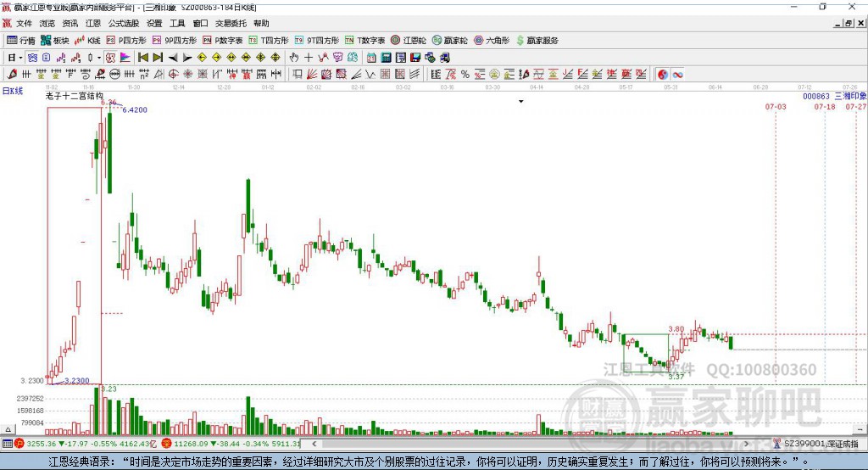868x470 pixels.
Task: Toggle the 叙 highlighted toolbar button
Action: click(111, 57)
